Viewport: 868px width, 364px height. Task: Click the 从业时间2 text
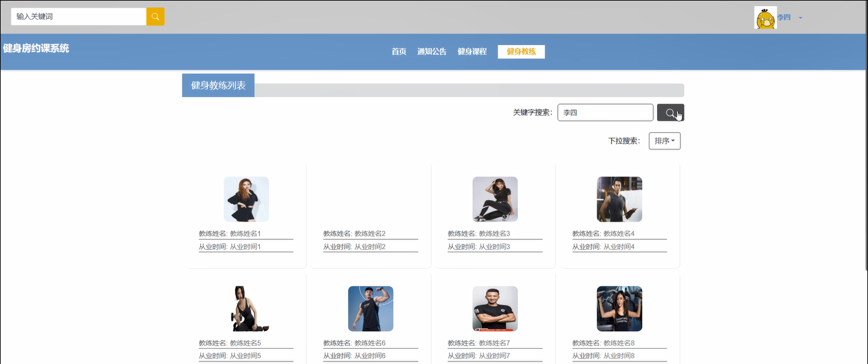pos(370,246)
